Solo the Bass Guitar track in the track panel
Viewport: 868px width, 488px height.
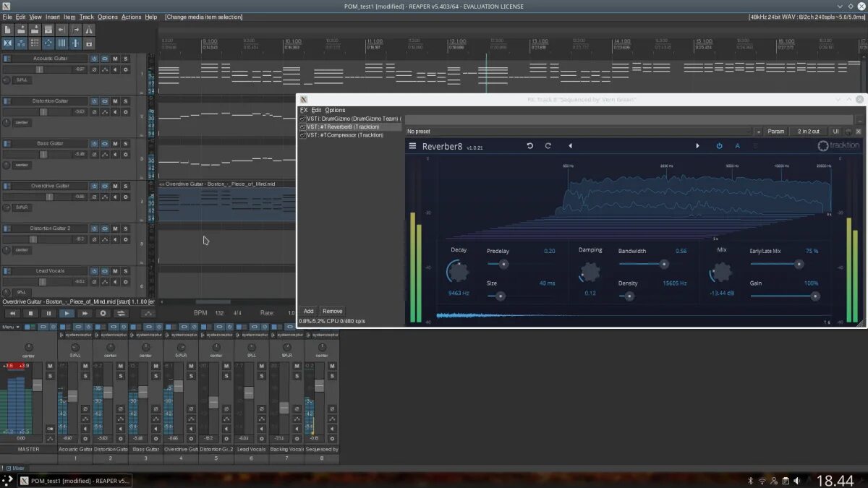tap(126, 144)
